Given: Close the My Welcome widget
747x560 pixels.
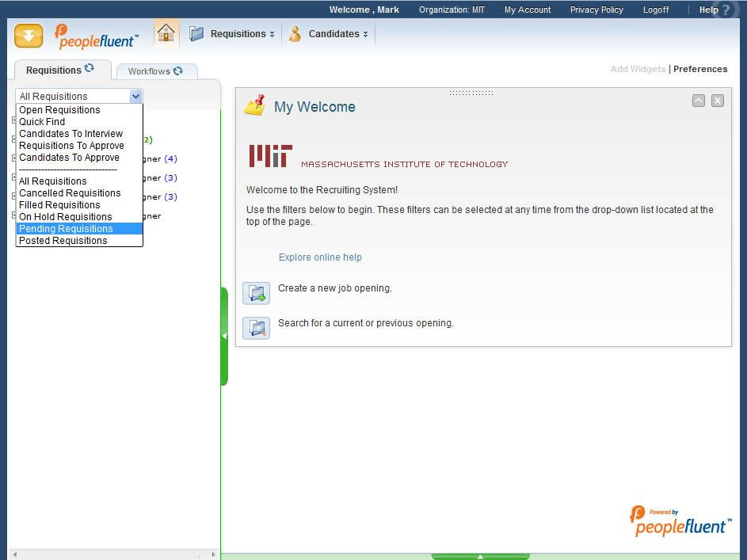Looking at the screenshot, I should 717,101.
